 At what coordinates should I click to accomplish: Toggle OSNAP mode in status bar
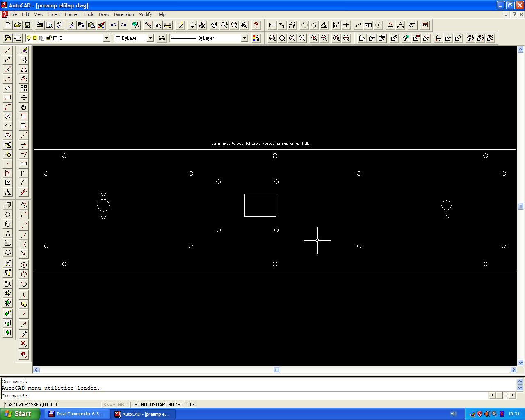[x=157, y=405]
